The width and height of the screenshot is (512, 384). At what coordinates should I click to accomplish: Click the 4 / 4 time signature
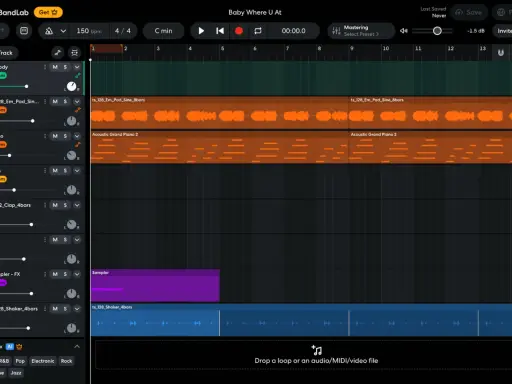point(123,31)
